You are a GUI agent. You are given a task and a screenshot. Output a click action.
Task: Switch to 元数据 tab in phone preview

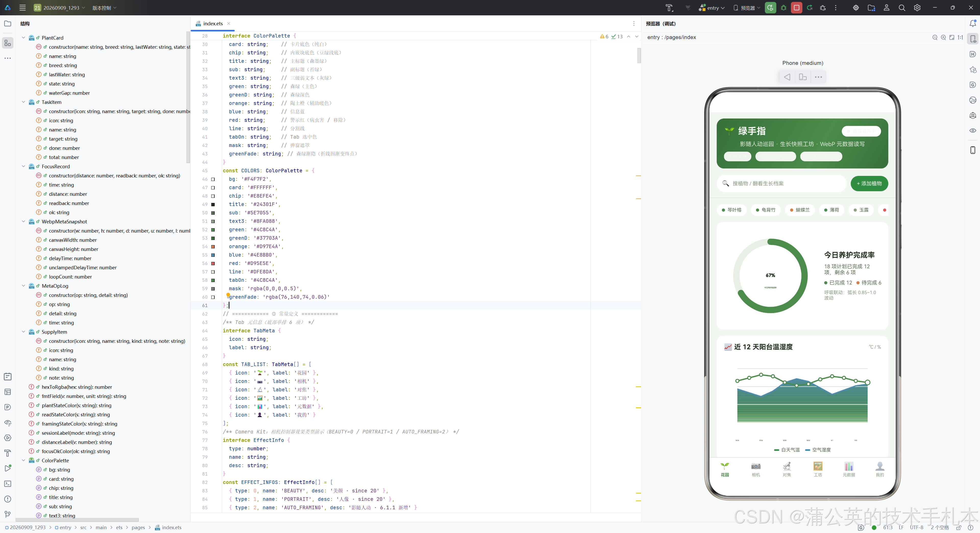point(849,469)
